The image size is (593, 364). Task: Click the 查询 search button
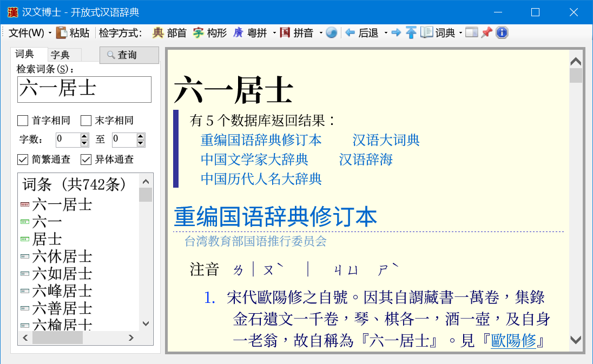pyautogui.click(x=129, y=55)
